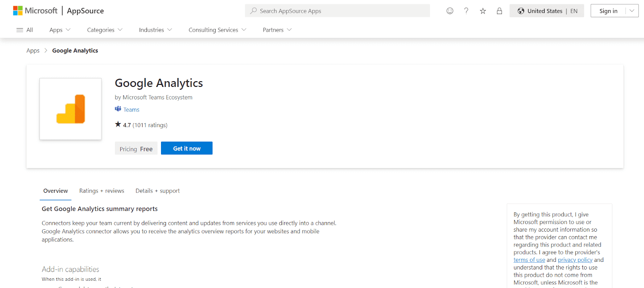Click by Microsoft Teams Ecosystem text
Screen dimensions: 644x288
coord(154,97)
